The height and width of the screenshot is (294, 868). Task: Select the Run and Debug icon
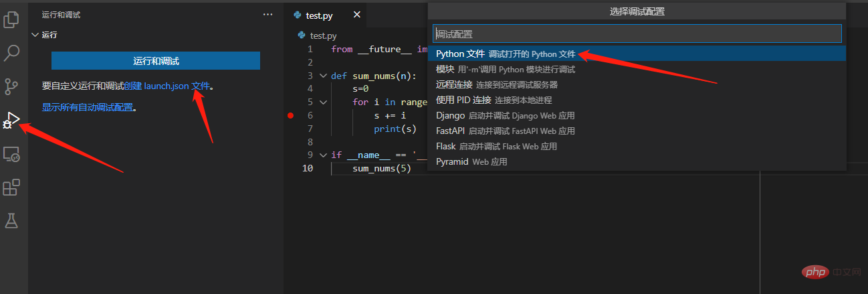11,120
